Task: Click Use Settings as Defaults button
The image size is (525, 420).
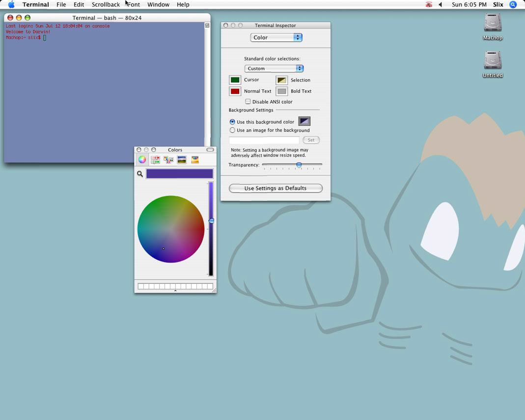Action: pos(276,188)
